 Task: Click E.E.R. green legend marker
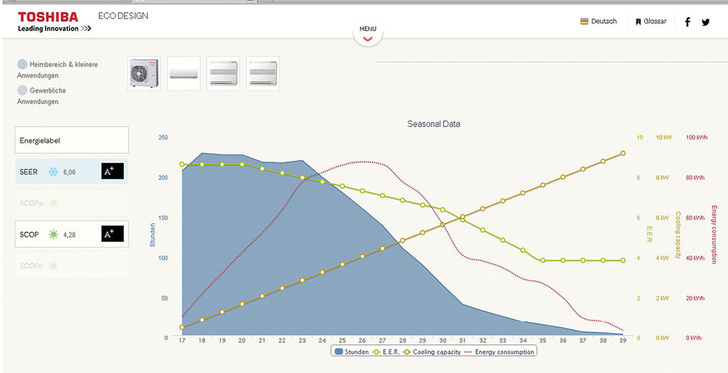click(376, 352)
